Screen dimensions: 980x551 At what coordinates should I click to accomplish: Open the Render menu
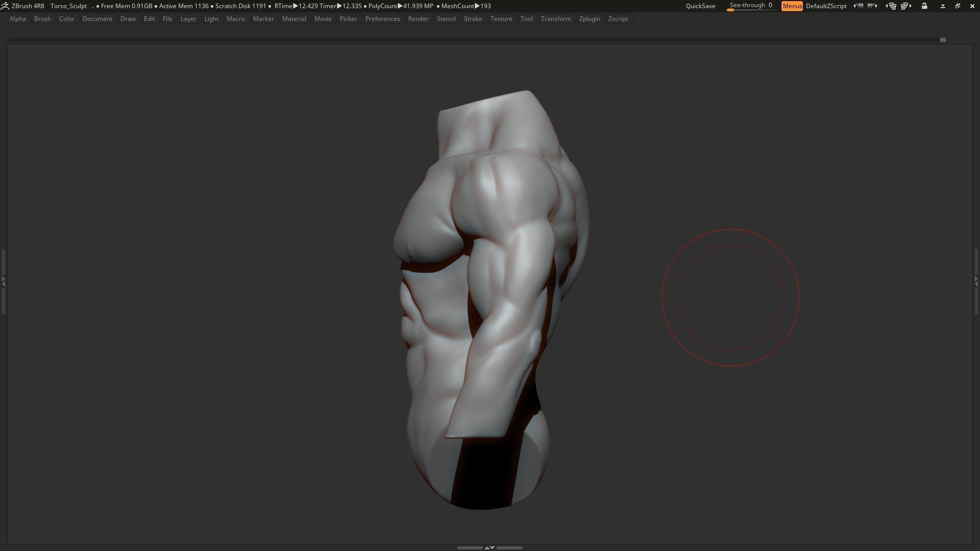point(419,19)
